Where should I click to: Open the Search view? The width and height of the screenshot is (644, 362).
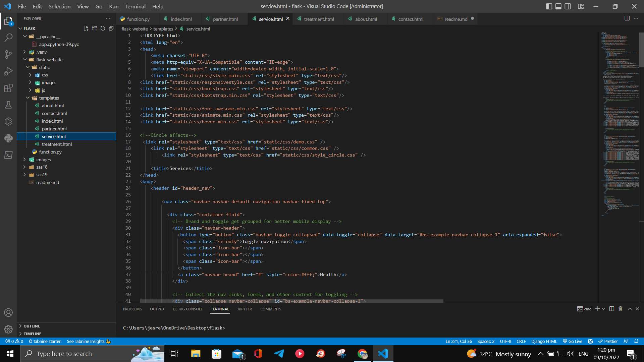click(x=8, y=38)
